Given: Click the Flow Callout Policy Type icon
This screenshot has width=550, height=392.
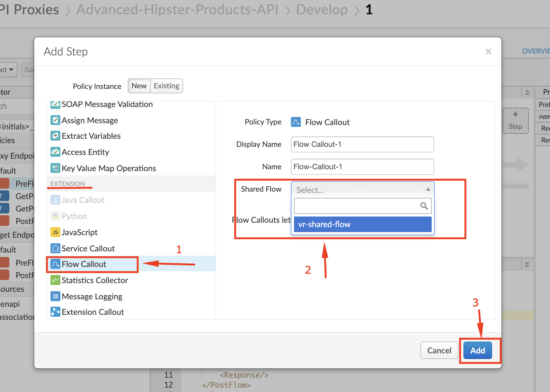Looking at the screenshot, I should [x=296, y=122].
